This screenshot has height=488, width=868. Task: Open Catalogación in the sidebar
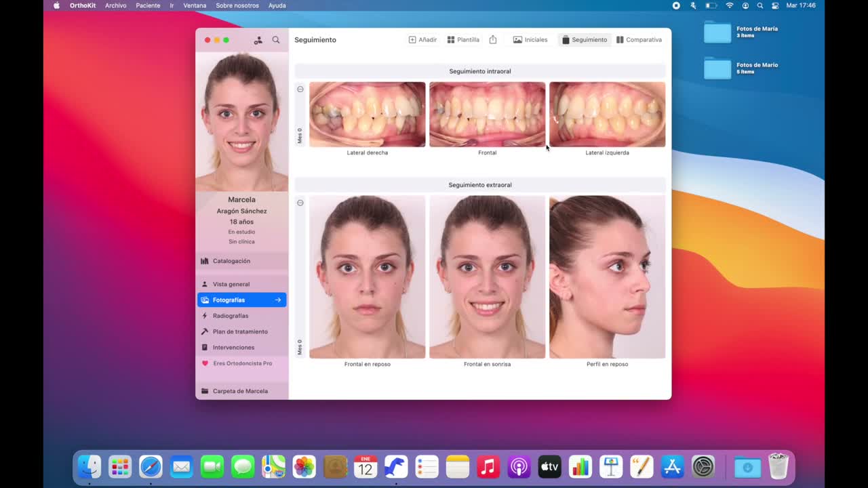pyautogui.click(x=242, y=261)
